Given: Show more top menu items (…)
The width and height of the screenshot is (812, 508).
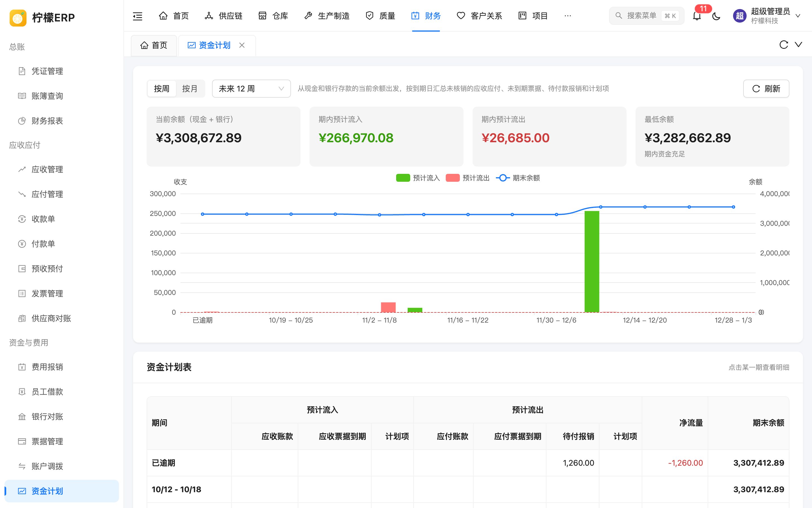Looking at the screenshot, I should pyautogui.click(x=568, y=16).
